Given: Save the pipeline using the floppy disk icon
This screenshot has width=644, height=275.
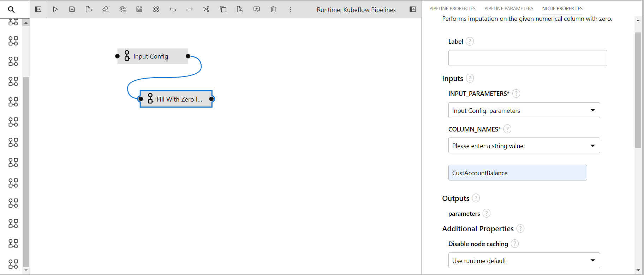Looking at the screenshot, I should click(x=72, y=10).
